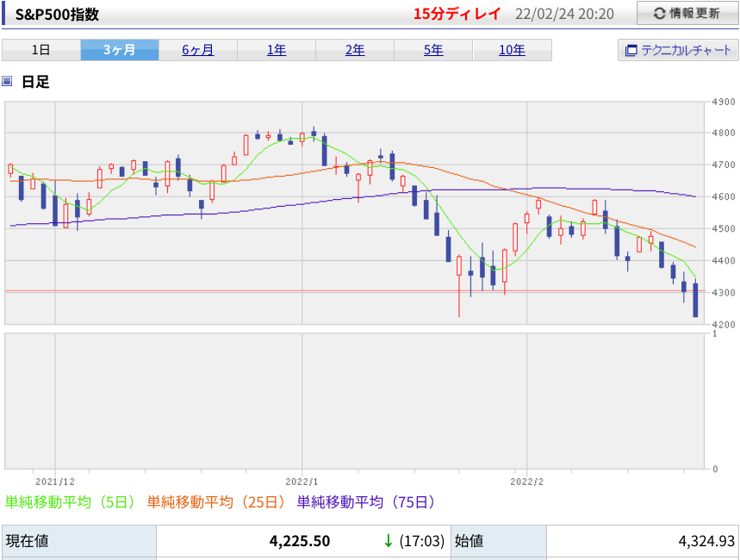
Task: Click the 現在値 label cell
Action: [x=79, y=541]
